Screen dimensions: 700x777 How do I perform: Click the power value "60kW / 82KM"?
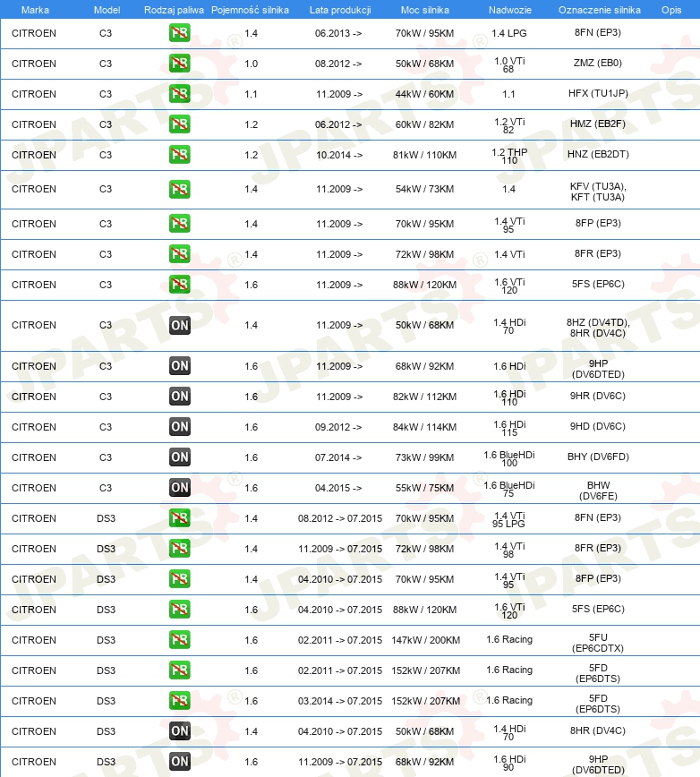point(424,124)
